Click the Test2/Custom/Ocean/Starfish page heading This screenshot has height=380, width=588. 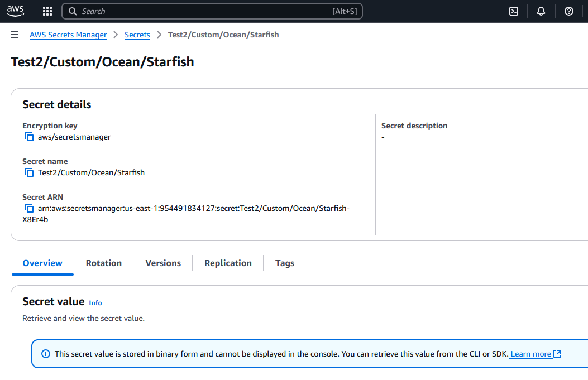(102, 62)
